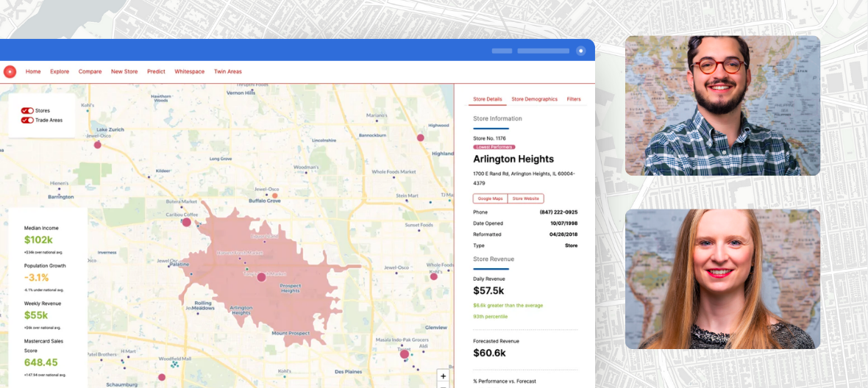868x388 pixels.
Task: Click the map zoom in plus button
Action: [444, 376]
